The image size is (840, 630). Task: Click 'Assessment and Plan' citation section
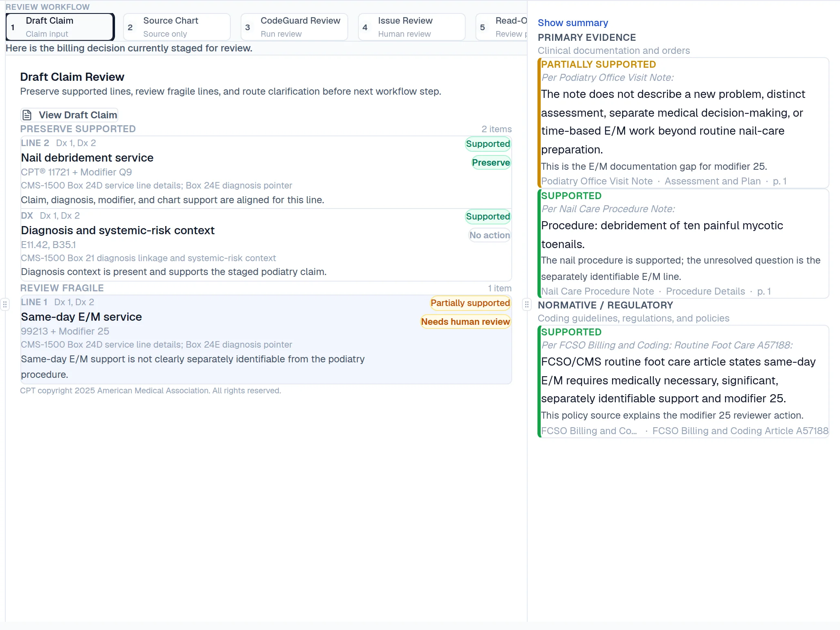click(712, 181)
